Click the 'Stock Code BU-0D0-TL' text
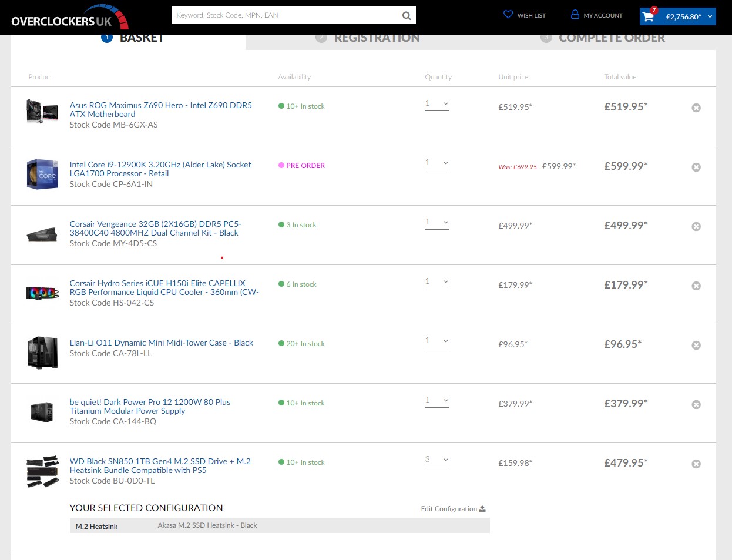Screen dimensions: 732x560 click(112, 481)
